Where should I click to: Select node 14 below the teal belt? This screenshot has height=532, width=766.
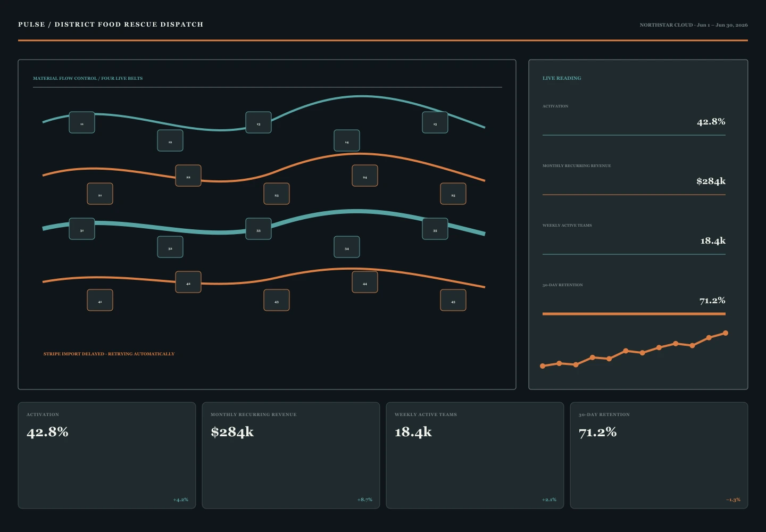point(347,140)
